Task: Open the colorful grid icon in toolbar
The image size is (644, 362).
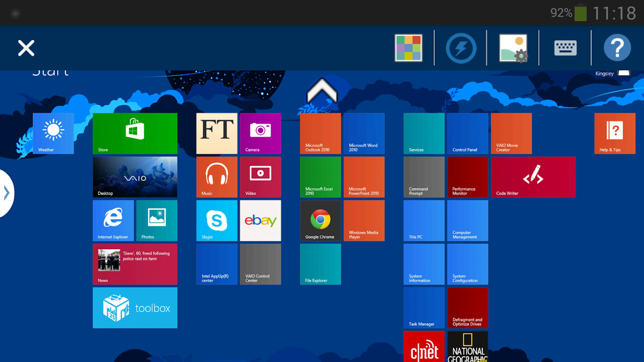Action: pyautogui.click(x=409, y=48)
